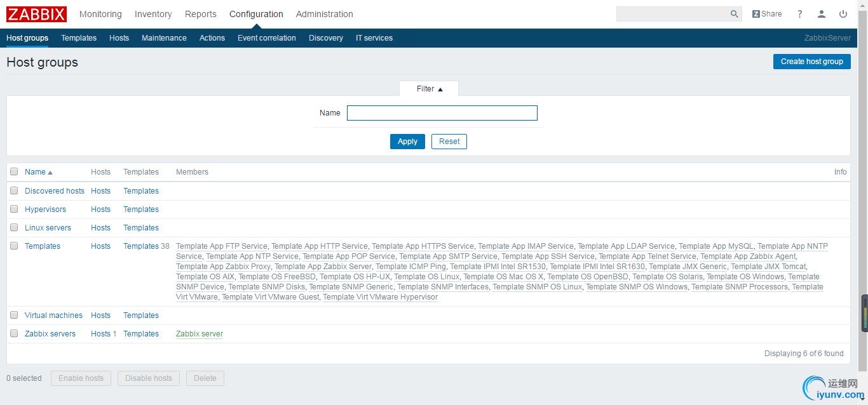Viewport: 868px width, 405px height.
Task: Open Hosts link in Hypervisors row
Action: [x=100, y=209]
